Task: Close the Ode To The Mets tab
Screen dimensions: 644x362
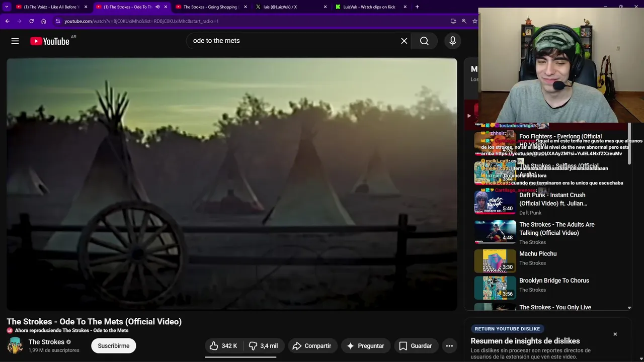Action: point(166,7)
